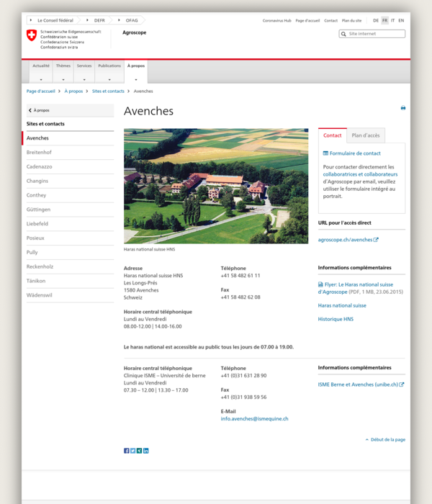This screenshot has width=432, height=504.
Task: Expand DEFR top breadcrumb
Action: [x=96, y=20]
